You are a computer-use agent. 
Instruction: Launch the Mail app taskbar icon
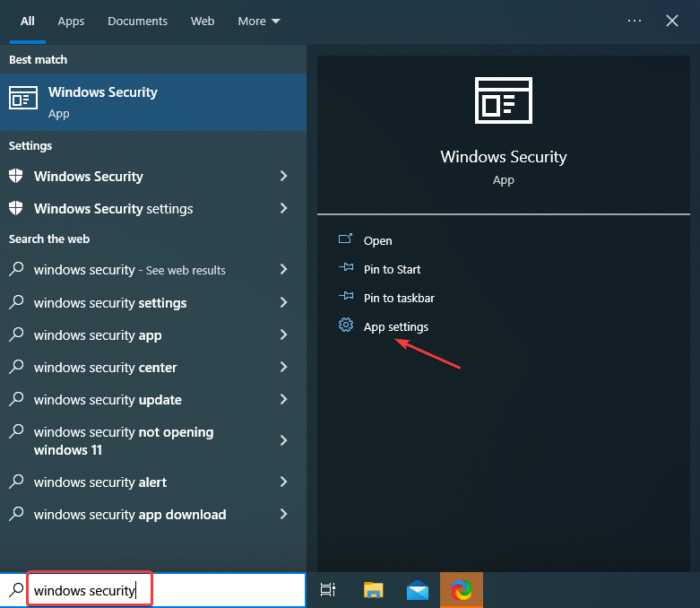418,590
